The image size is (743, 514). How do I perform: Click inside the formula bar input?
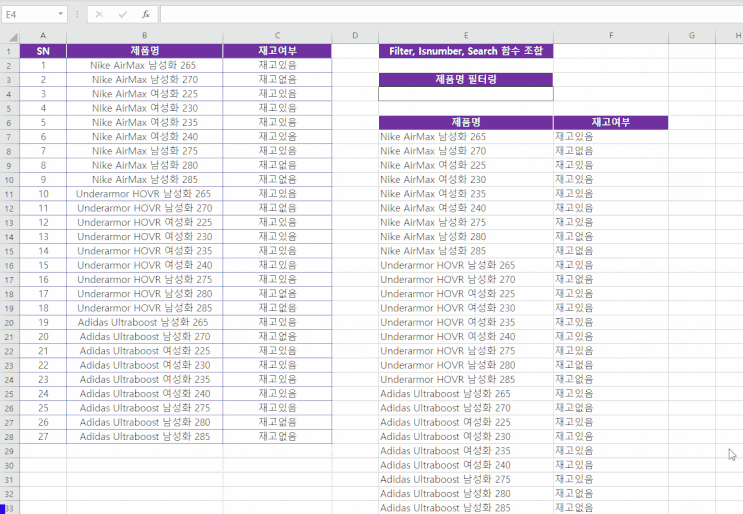point(452,15)
